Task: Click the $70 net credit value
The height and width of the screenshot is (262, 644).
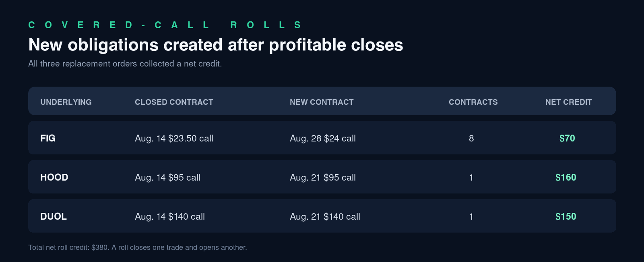Action: pos(567,138)
